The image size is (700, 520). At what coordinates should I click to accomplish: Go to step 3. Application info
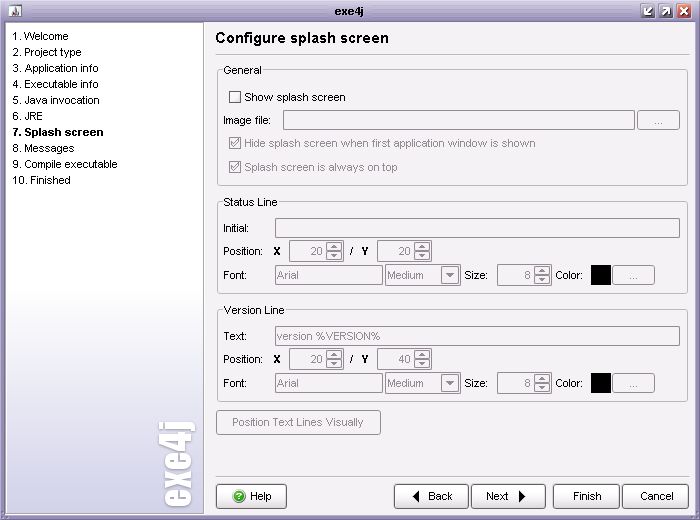(x=55, y=68)
